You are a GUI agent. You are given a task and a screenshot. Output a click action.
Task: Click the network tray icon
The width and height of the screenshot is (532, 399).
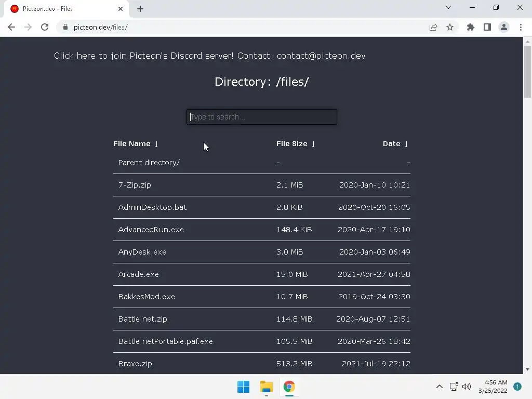[x=454, y=387]
